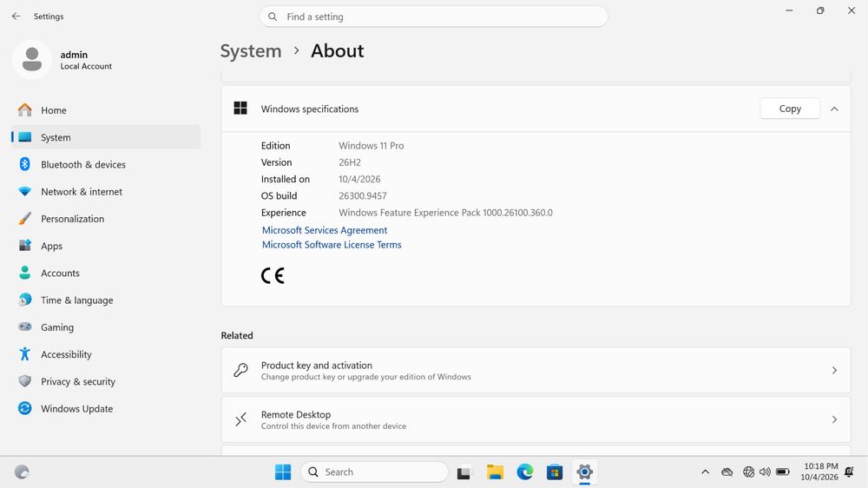Collapse the Windows specifications section
This screenshot has height=488, width=868.
click(x=834, y=109)
